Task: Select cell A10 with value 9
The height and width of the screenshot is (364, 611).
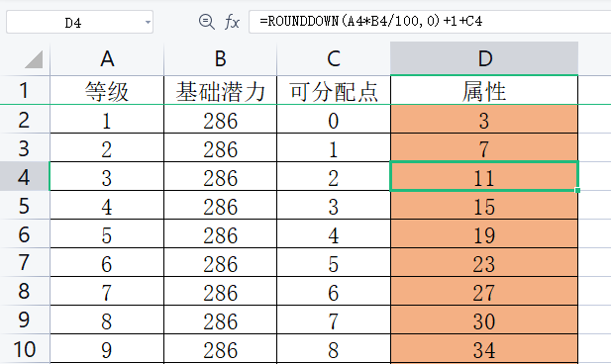Action: click(x=107, y=348)
